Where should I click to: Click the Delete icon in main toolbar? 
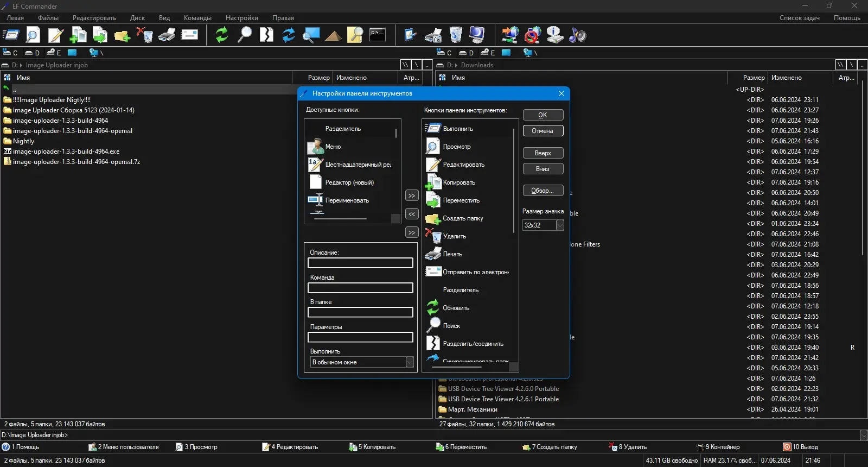144,35
